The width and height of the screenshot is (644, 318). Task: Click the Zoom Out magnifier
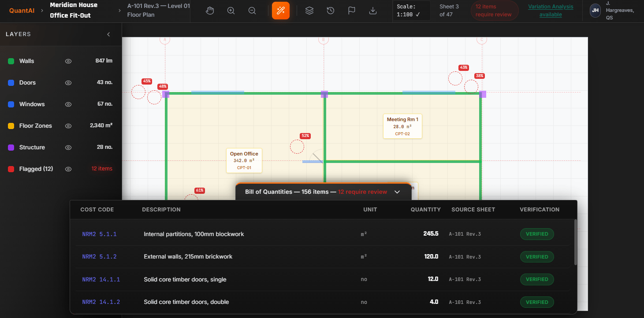pyautogui.click(x=252, y=11)
